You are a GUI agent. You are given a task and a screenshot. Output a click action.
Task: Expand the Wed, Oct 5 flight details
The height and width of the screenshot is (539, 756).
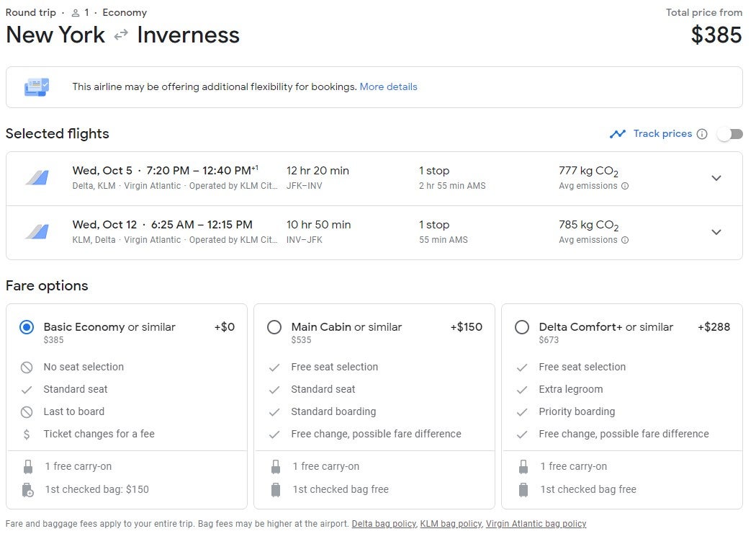(716, 178)
